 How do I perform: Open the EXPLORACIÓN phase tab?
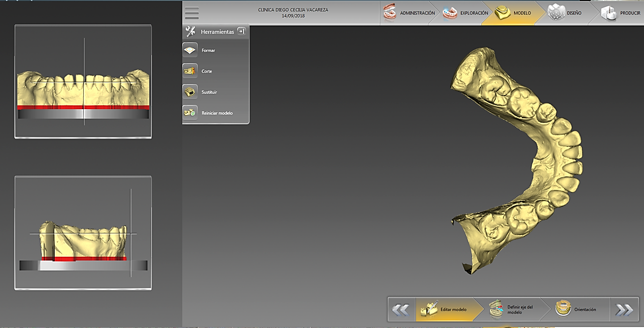466,13
